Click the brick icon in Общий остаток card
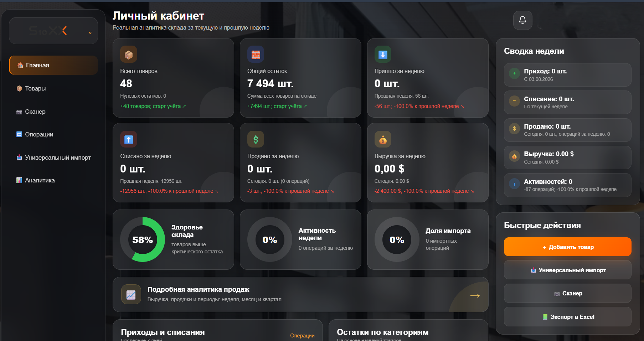The width and height of the screenshot is (644, 341). [x=256, y=55]
